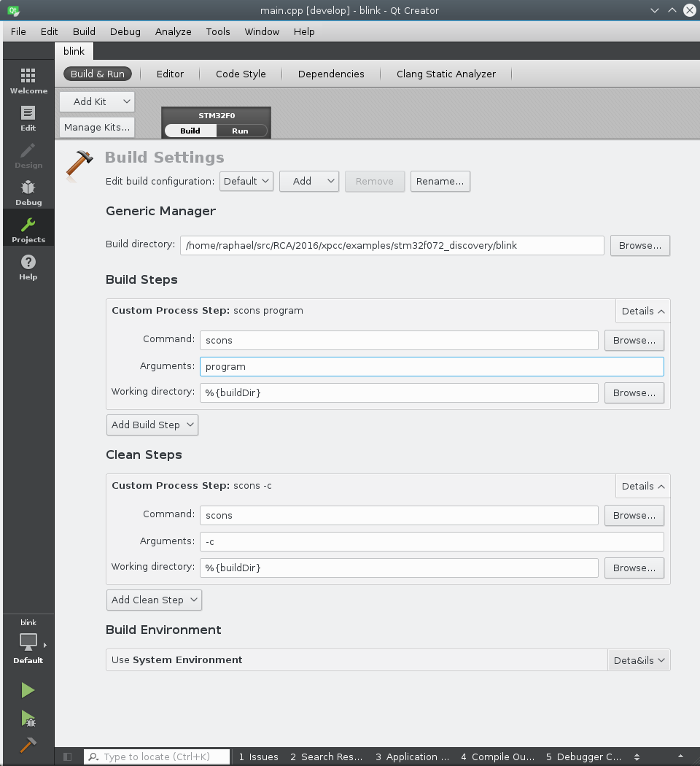
Task: Open the Tools menu
Action: (218, 32)
